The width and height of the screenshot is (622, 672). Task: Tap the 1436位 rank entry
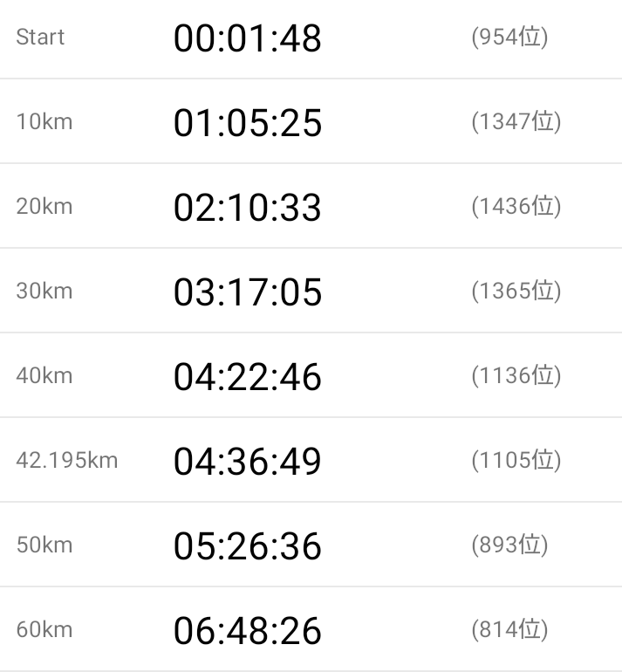(516, 207)
